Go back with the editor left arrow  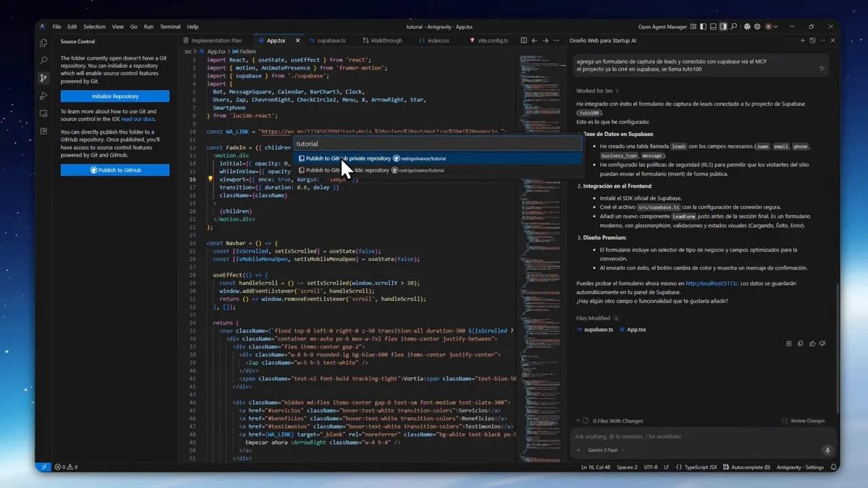click(535, 41)
